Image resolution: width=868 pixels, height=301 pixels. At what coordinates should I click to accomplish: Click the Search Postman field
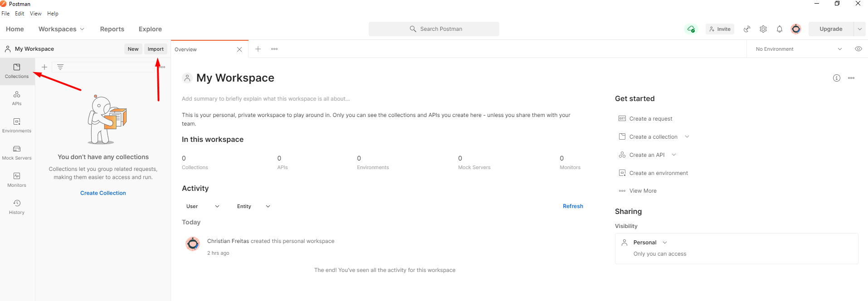pyautogui.click(x=434, y=29)
